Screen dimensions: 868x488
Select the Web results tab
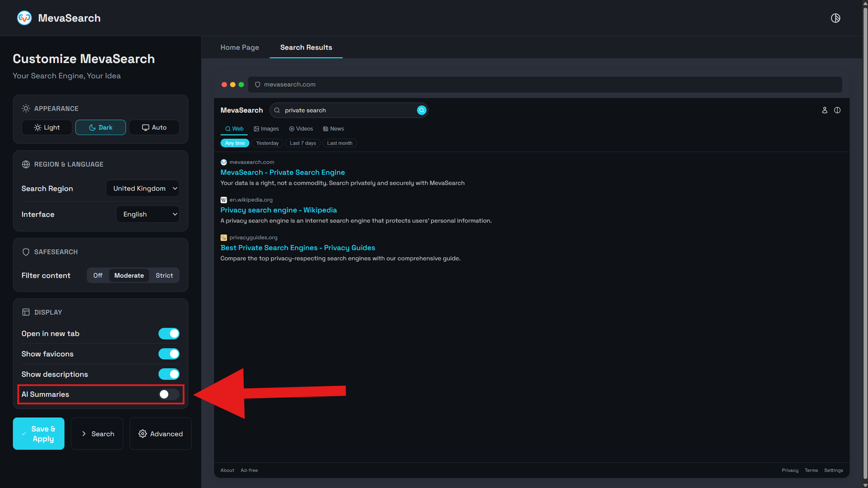[x=234, y=129]
